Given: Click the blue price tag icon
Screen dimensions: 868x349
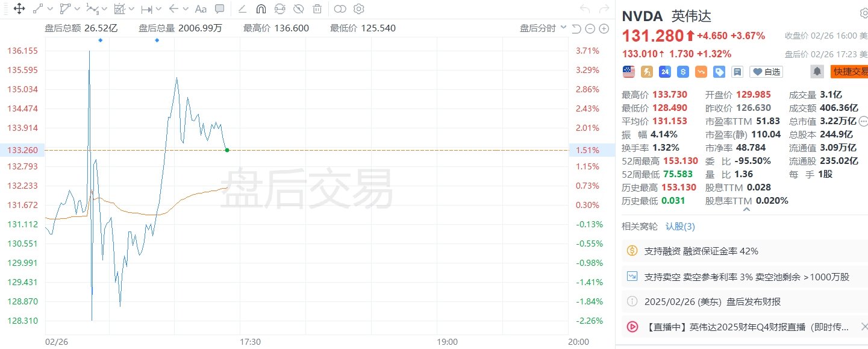Looking at the screenshot, I should click(719, 72).
